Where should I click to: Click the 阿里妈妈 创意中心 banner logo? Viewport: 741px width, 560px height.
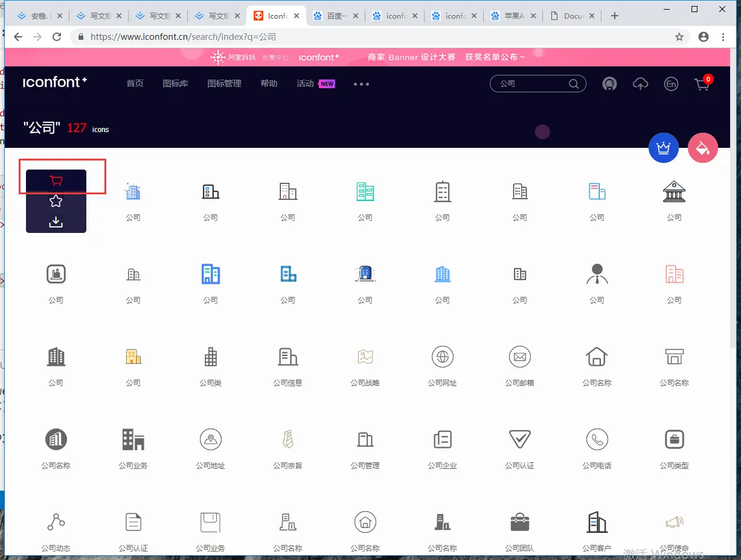coord(249,57)
